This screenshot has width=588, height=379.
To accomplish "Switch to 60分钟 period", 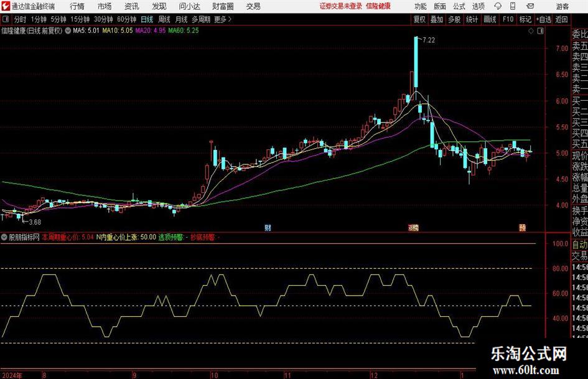I will coord(127,19).
